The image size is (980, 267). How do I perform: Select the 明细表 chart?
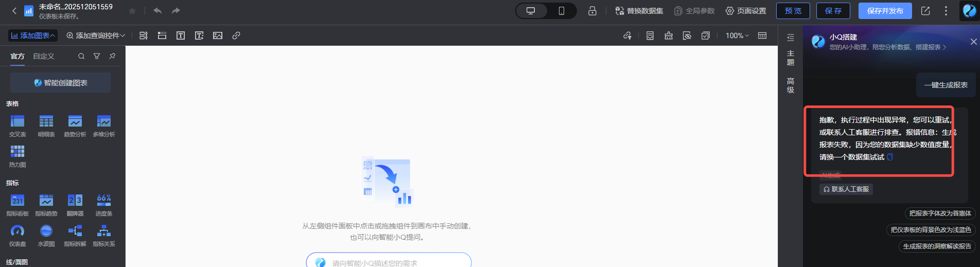pyautogui.click(x=46, y=126)
